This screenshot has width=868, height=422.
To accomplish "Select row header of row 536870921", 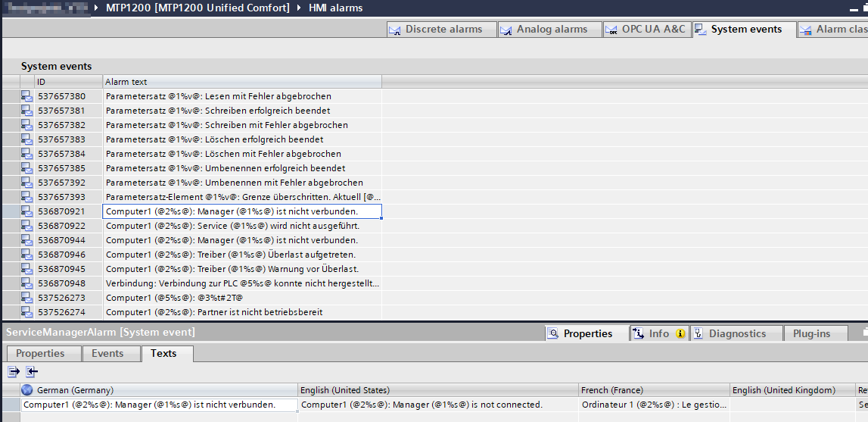I will click(x=11, y=211).
